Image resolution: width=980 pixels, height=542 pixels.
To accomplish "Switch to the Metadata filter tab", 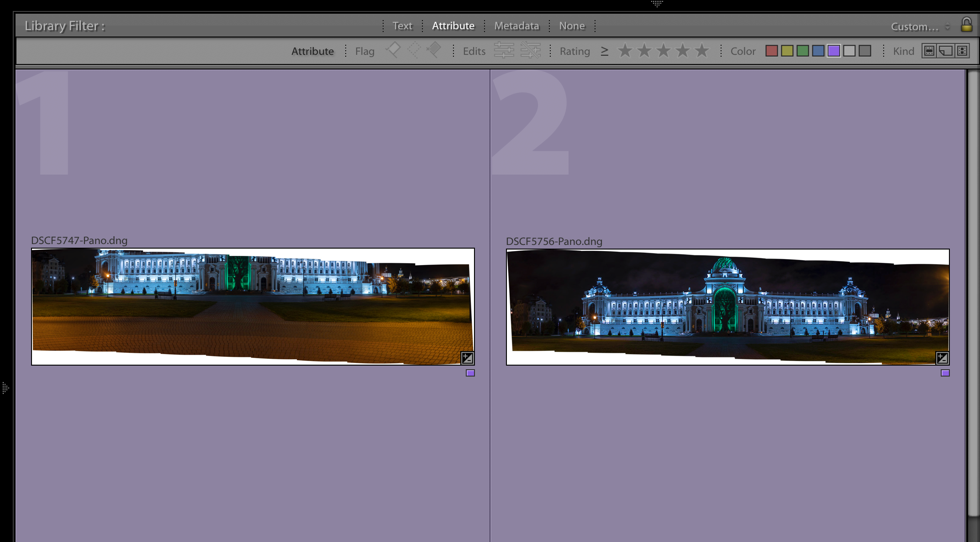I will 516,26.
